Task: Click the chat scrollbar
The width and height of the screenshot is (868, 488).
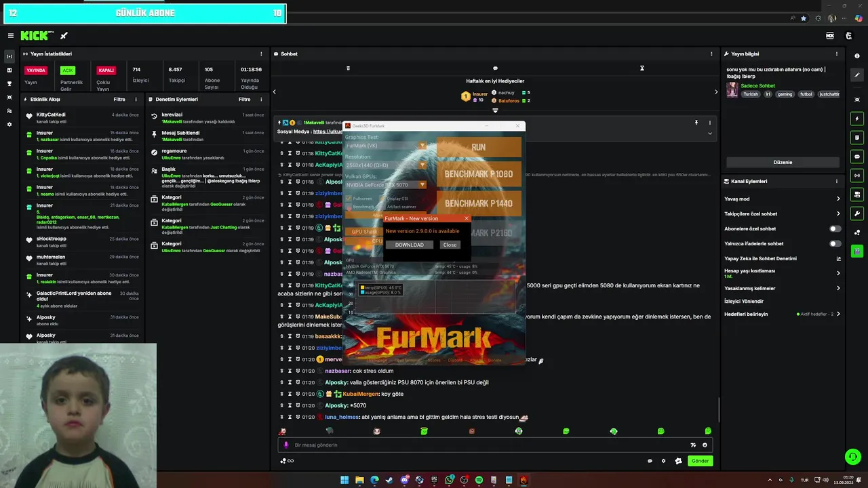Action: click(x=719, y=409)
